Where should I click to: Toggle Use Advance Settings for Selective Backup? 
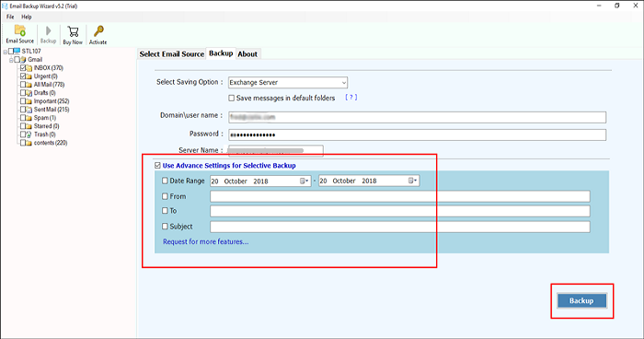(x=157, y=166)
